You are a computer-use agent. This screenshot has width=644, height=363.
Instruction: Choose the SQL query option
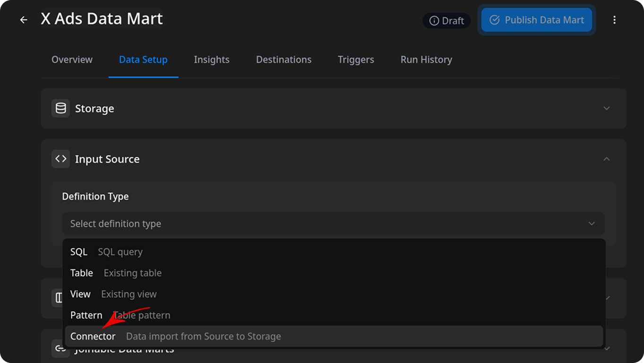click(334, 252)
